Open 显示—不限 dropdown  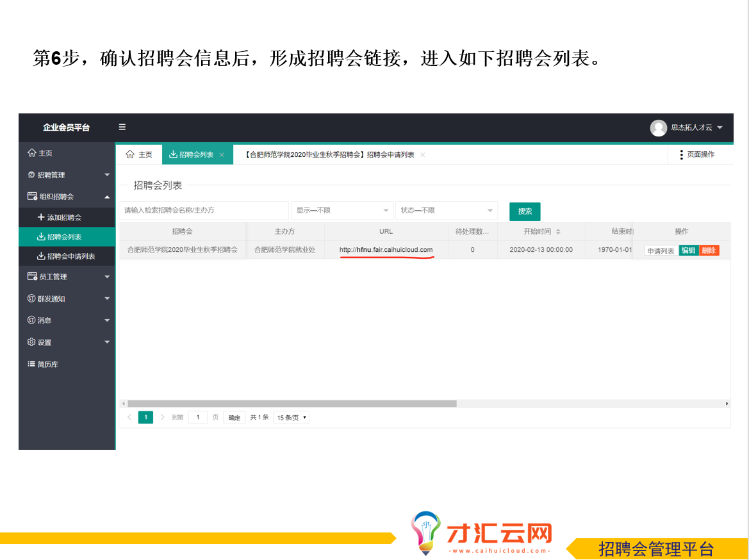[x=342, y=211]
